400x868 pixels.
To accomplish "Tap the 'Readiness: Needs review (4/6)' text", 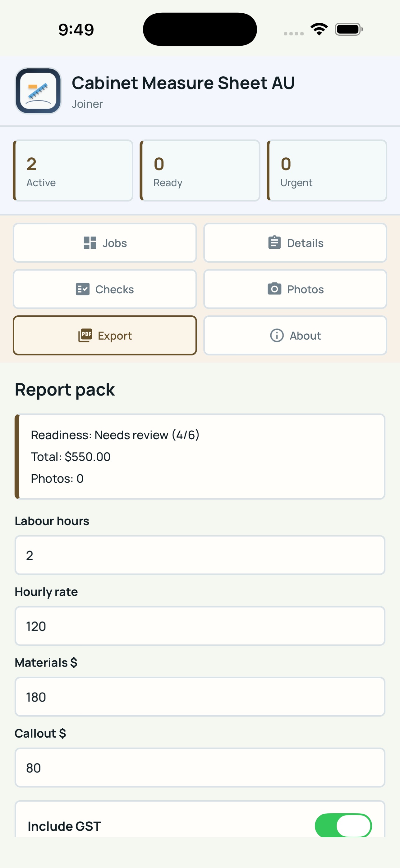I will pos(115,435).
